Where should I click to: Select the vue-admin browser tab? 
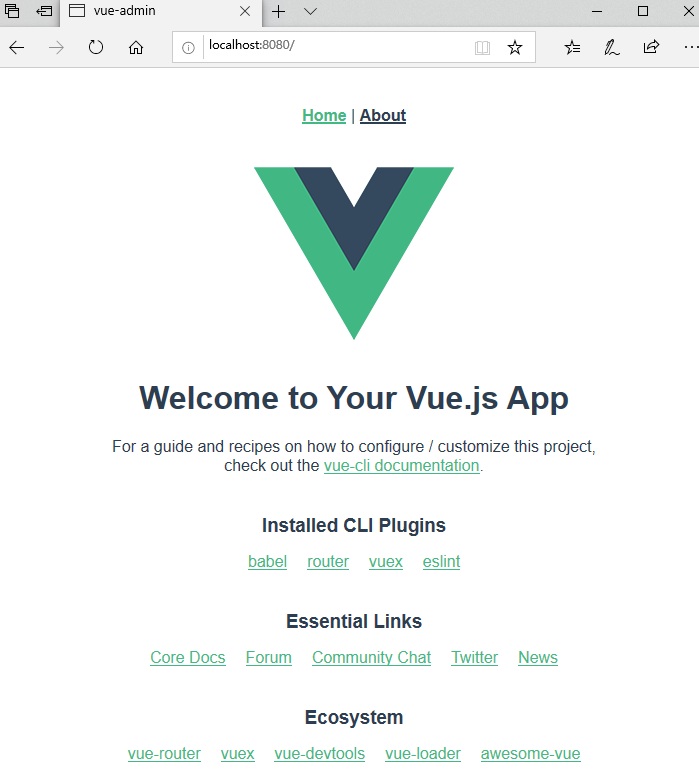tap(161, 12)
